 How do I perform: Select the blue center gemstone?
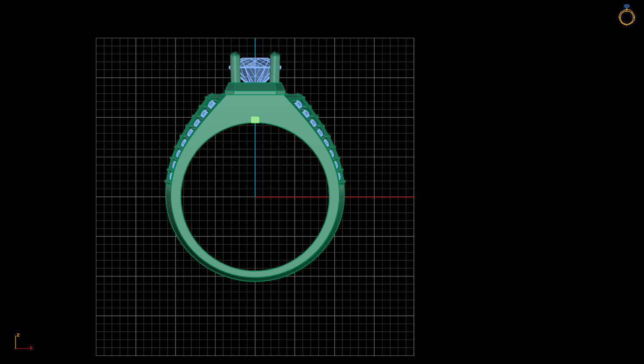pos(255,70)
